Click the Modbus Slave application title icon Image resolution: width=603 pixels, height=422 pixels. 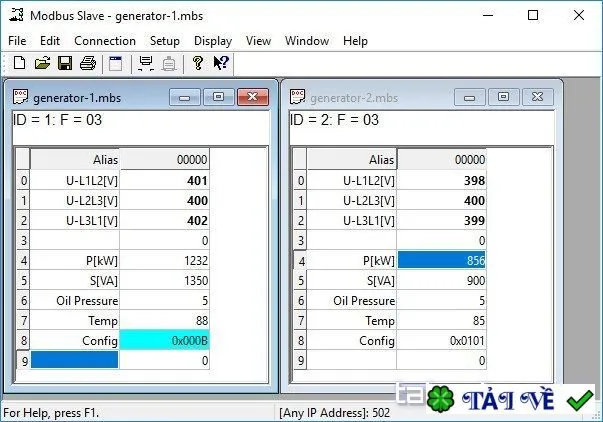(16, 15)
